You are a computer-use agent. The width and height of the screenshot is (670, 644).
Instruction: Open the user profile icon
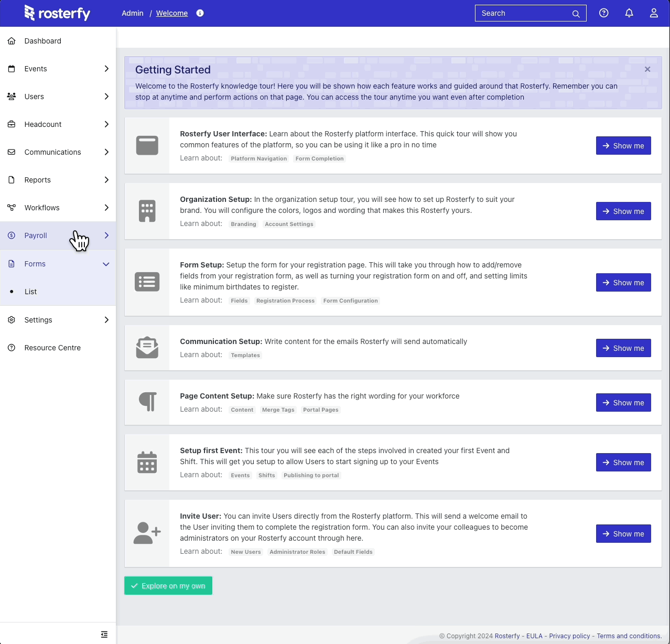click(654, 13)
